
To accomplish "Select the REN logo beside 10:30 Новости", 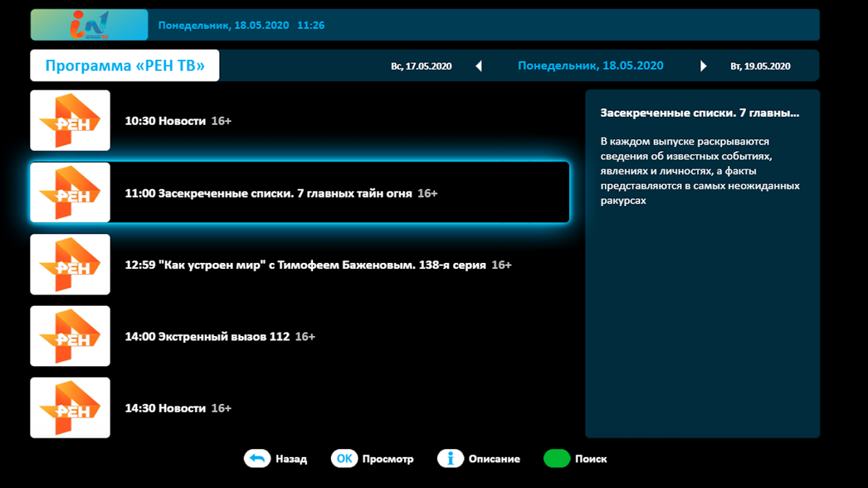I will pos(70,120).
